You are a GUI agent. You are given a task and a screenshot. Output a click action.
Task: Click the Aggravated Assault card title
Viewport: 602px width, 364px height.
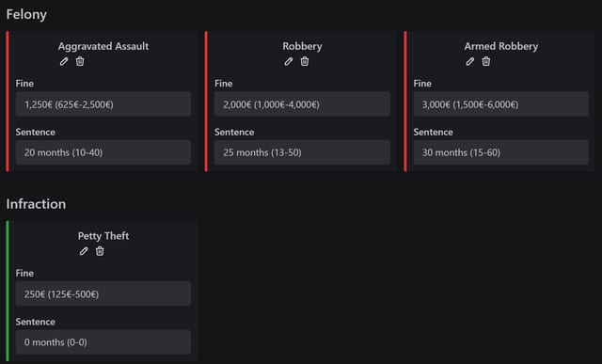[x=103, y=46]
